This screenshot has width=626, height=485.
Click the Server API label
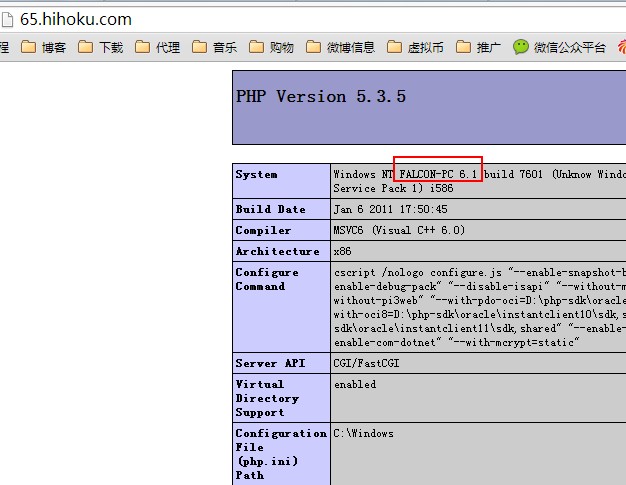pyautogui.click(x=270, y=363)
